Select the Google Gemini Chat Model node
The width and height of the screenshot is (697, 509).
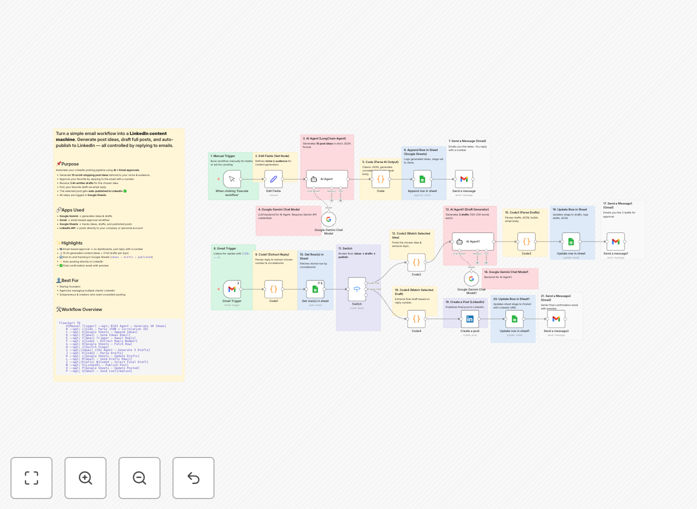click(x=328, y=219)
